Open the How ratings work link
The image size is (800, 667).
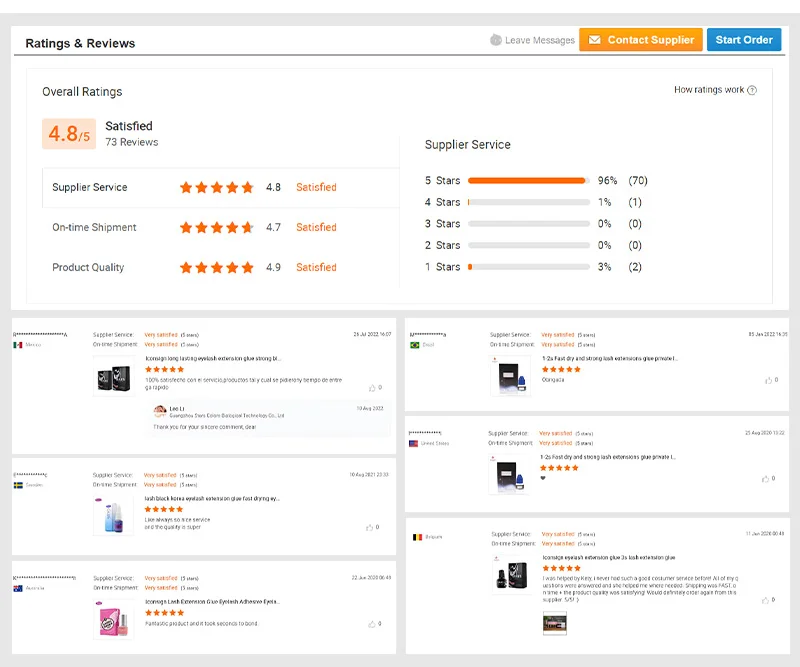709,90
